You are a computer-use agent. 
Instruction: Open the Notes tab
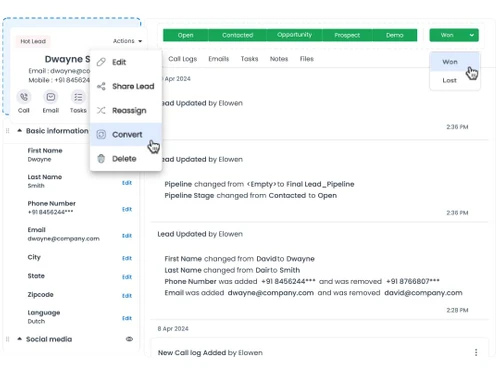[x=279, y=59]
